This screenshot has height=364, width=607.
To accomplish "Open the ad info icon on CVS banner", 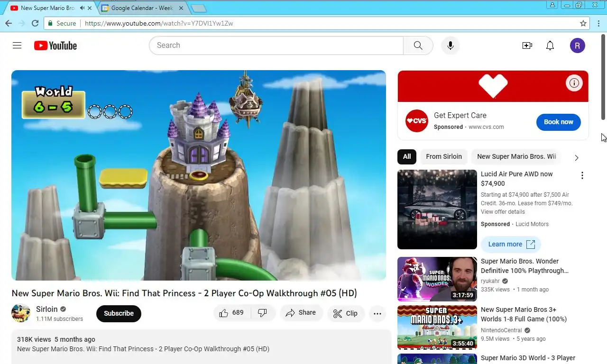I will coord(574,83).
